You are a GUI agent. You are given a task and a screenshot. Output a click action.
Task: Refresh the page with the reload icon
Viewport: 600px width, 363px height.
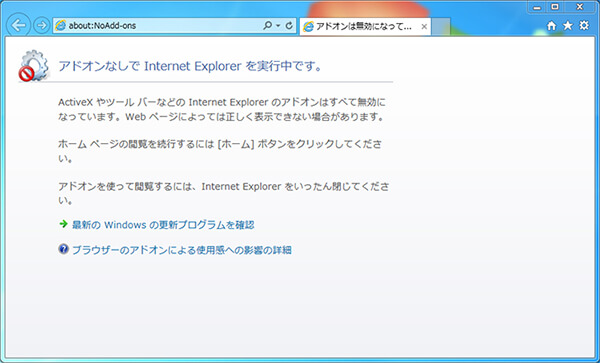(289, 26)
